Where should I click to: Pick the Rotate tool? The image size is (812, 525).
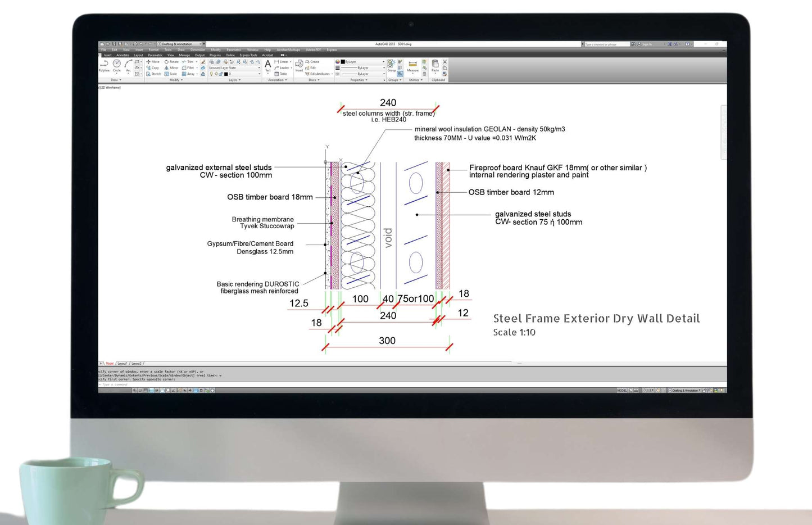click(171, 62)
